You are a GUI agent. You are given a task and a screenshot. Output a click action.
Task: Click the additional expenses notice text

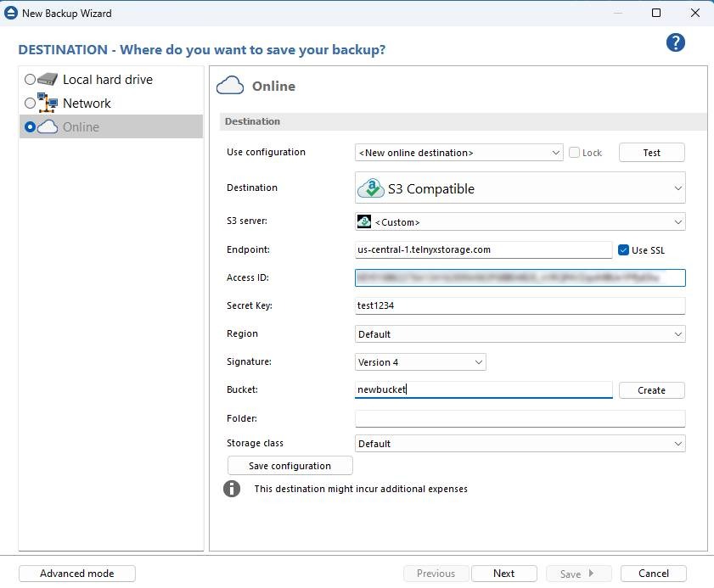point(361,489)
